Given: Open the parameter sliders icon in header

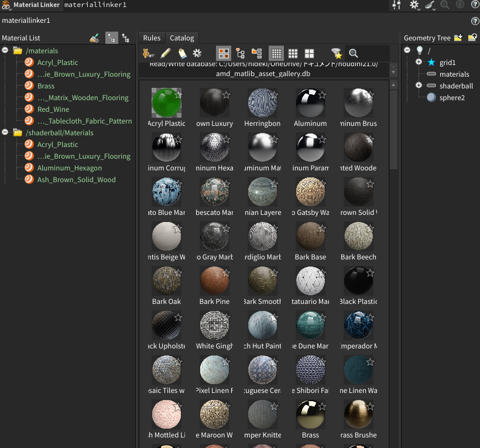Looking at the screenshot, I should (397, 5).
